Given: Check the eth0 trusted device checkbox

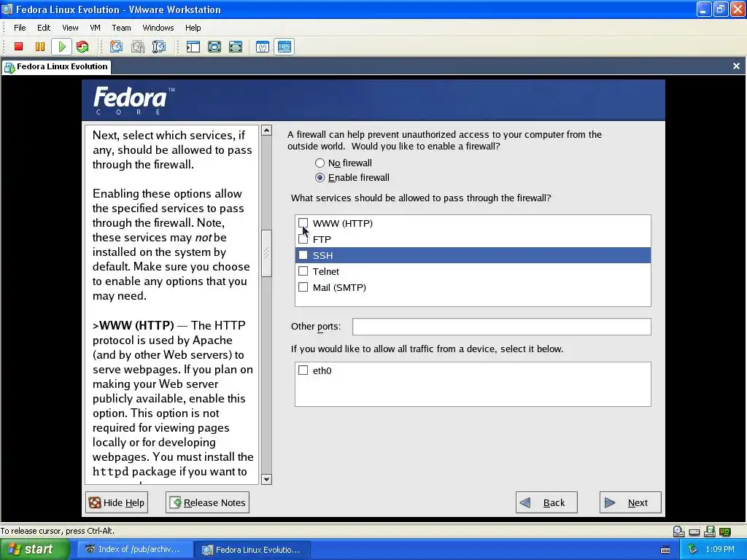Looking at the screenshot, I should click(x=303, y=370).
